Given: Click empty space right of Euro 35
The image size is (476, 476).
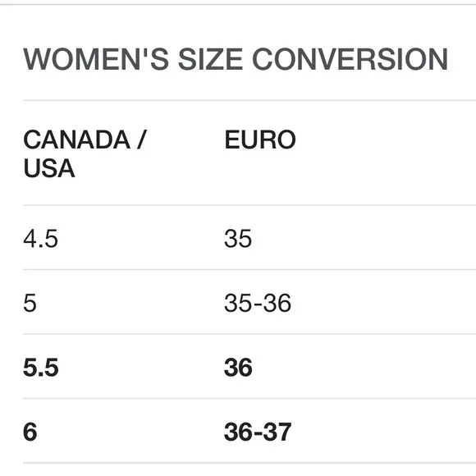Looking at the screenshot, I should pyautogui.click(x=364, y=238).
